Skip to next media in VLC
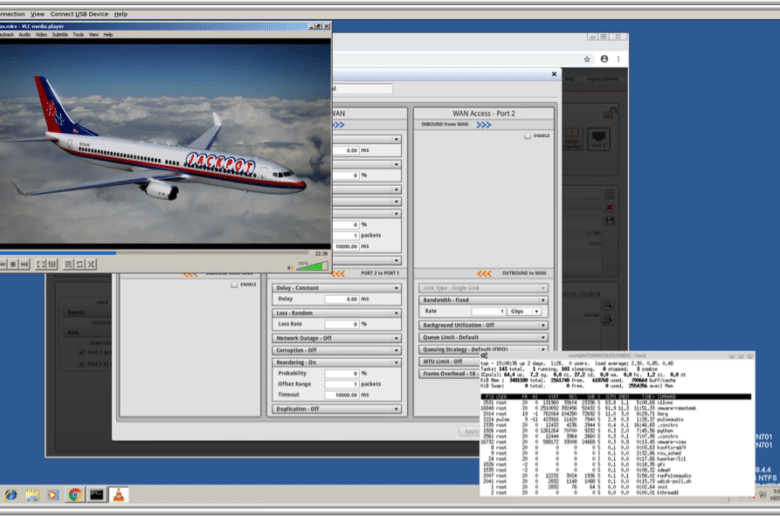This screenshot has height=516, width=780. click(x=24, y=264)
